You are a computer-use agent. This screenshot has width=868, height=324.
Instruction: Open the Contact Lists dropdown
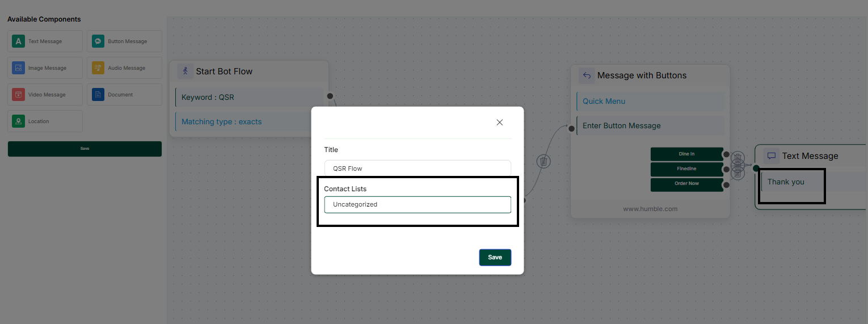click(x=418, y=204)
